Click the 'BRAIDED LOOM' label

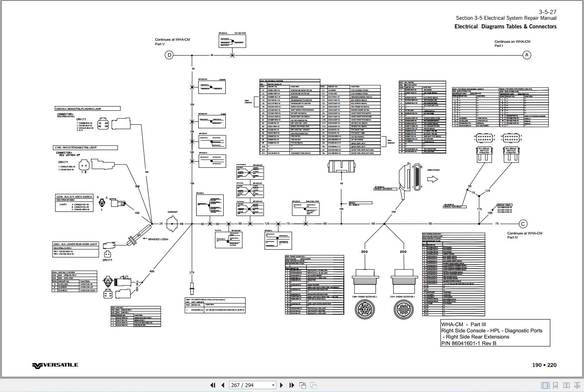pyautogui.click(x=158, y=239)
